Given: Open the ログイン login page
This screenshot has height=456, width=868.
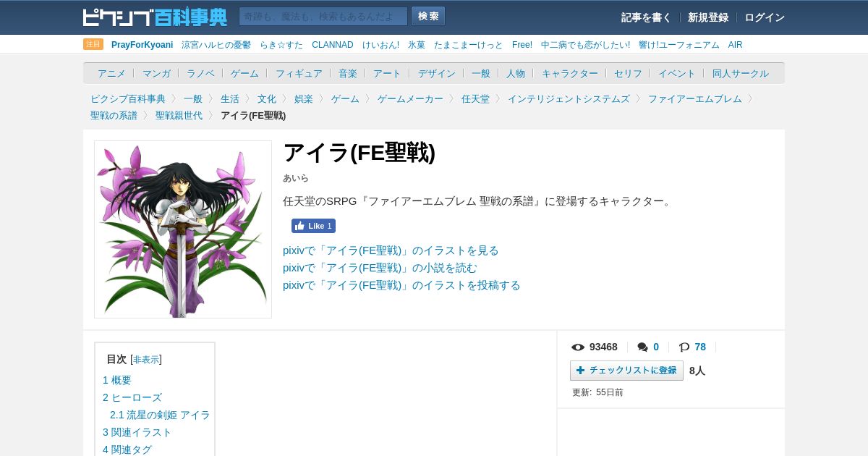Looking at the screenshot, I should 765,17.
